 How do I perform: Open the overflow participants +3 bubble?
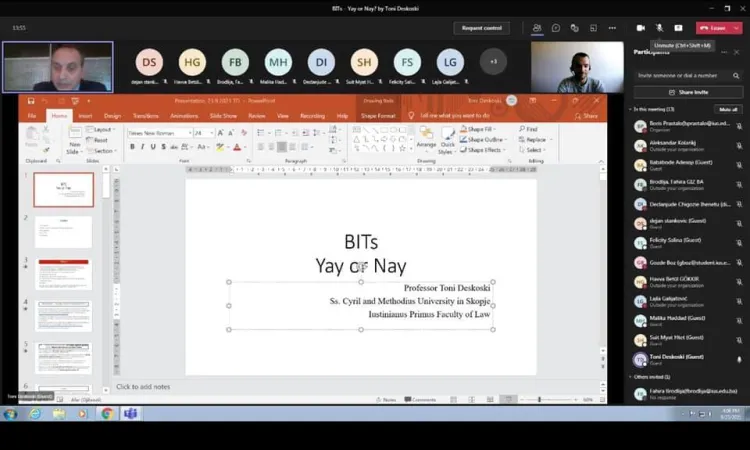pyautogui.click(x=492, y=62)
